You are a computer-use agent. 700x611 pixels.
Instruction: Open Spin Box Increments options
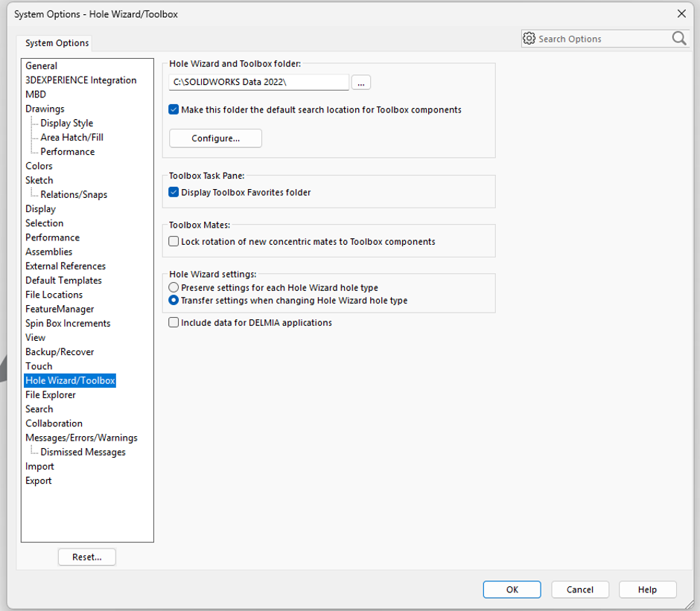(x=68, y=323)
